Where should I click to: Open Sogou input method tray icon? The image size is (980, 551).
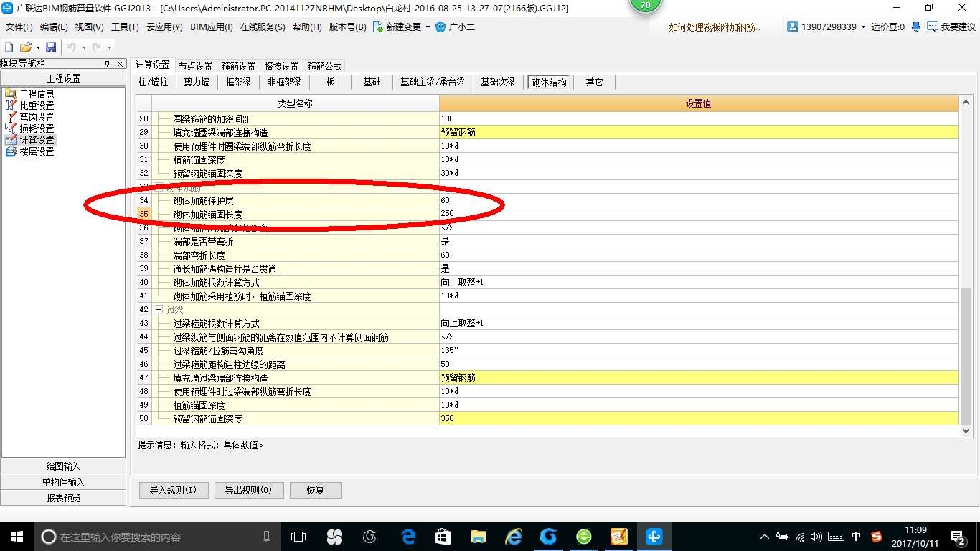pos(877,536)
